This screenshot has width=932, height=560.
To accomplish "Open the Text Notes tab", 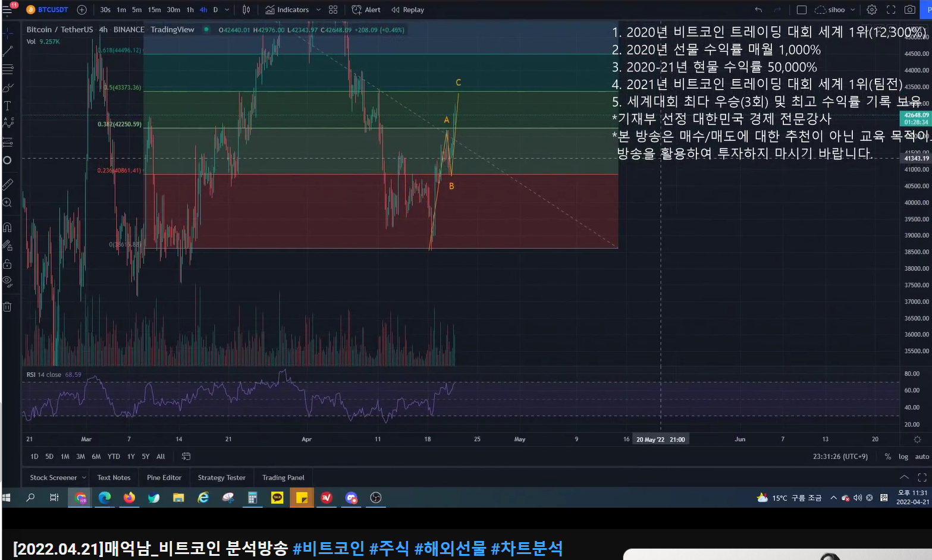I will (x=114, y=477).
